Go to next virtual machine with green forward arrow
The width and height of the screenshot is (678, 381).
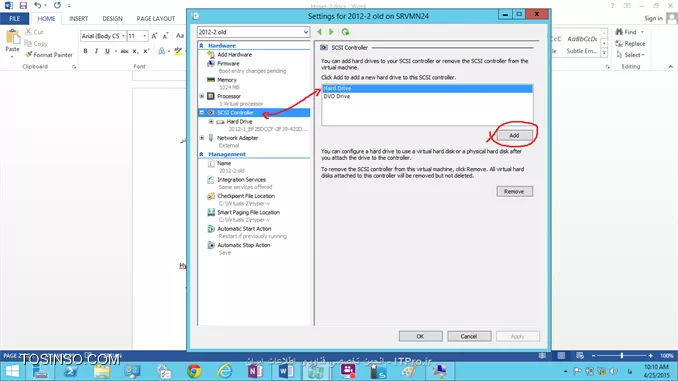click(x=331, y=32)
